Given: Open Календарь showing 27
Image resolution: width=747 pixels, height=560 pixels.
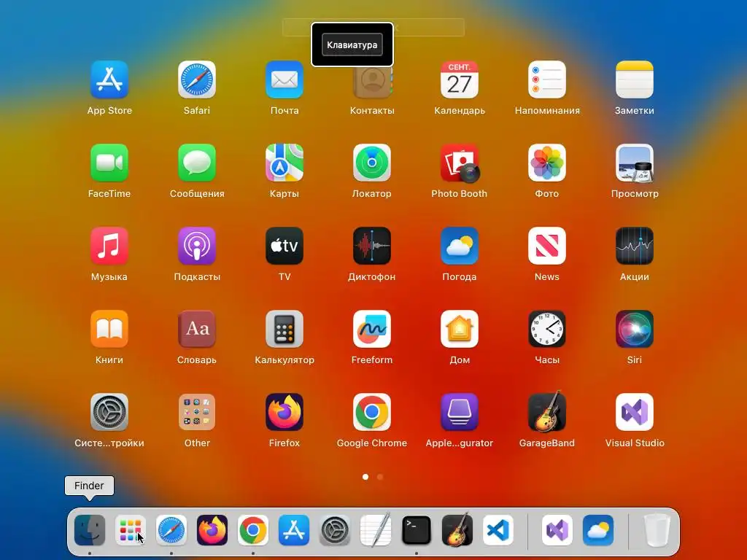Looking at the screenshot, I should (460, 79).
